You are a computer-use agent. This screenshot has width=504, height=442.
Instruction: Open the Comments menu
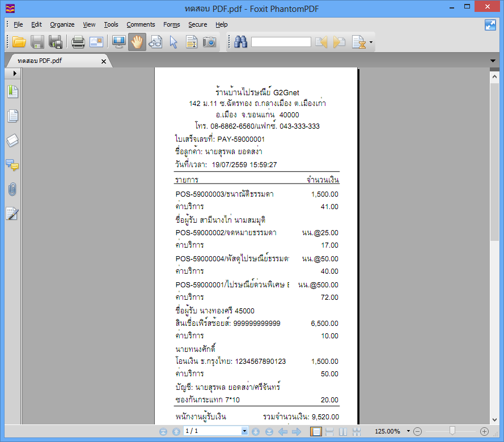point(141,24)
